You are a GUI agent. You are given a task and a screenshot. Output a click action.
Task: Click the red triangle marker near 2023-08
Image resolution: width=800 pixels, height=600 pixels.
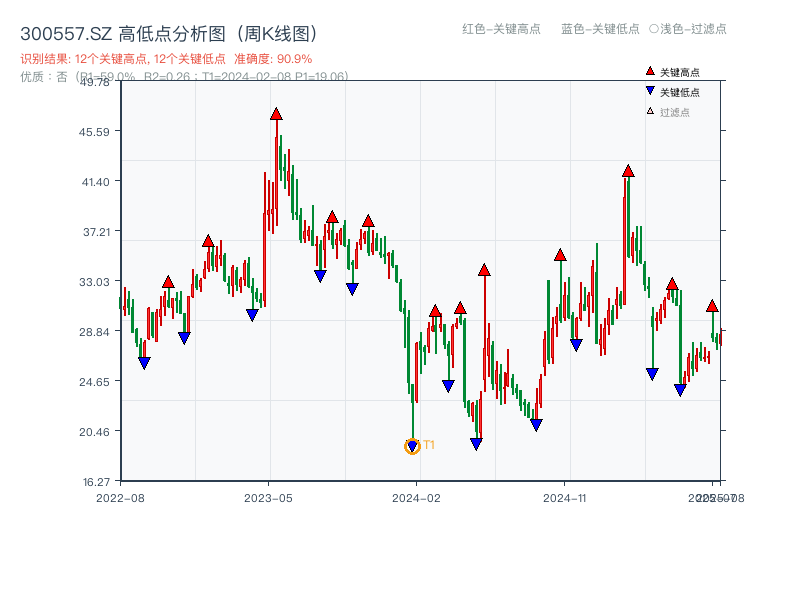(x=331, y=215)
